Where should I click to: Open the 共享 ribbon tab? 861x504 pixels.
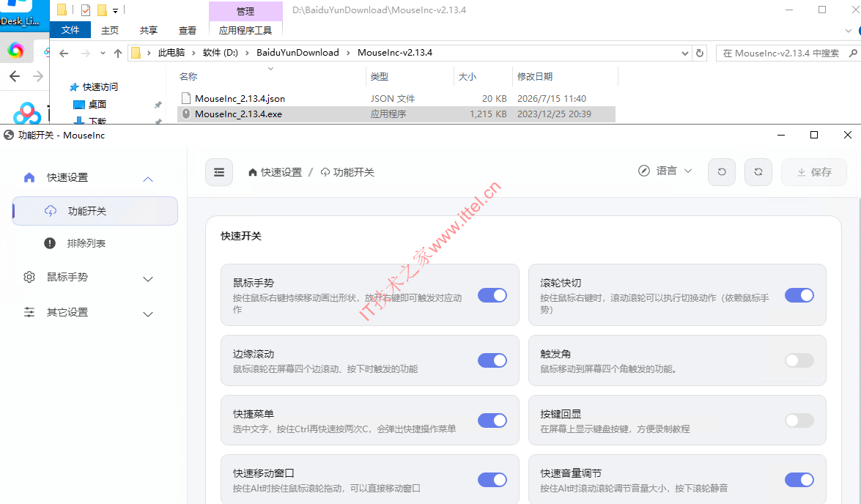point(149,30)
